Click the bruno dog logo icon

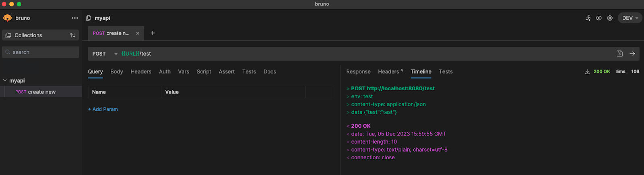pos(7,18)
